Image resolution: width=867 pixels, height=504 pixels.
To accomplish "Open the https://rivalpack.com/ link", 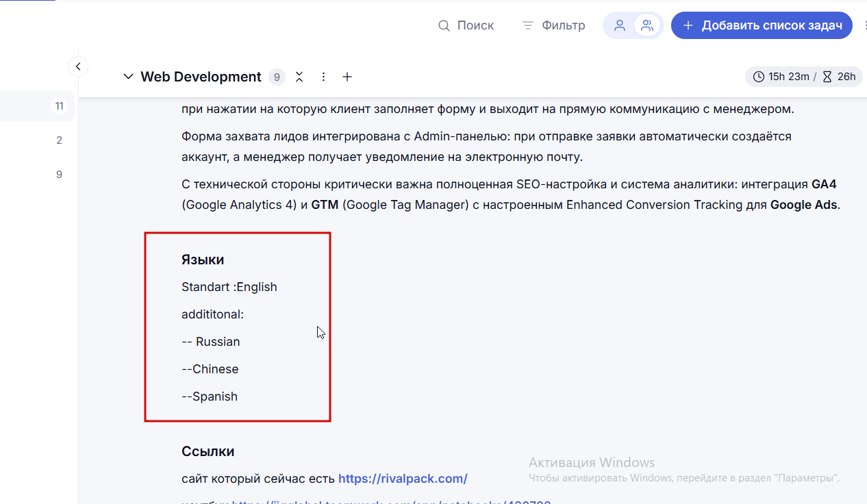I will click(403, 478).
